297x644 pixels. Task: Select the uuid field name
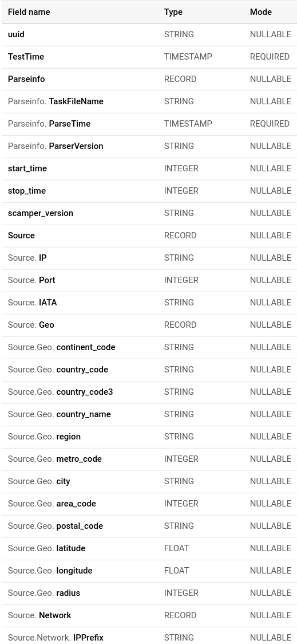pyautogui.click(x=16, y=34)
